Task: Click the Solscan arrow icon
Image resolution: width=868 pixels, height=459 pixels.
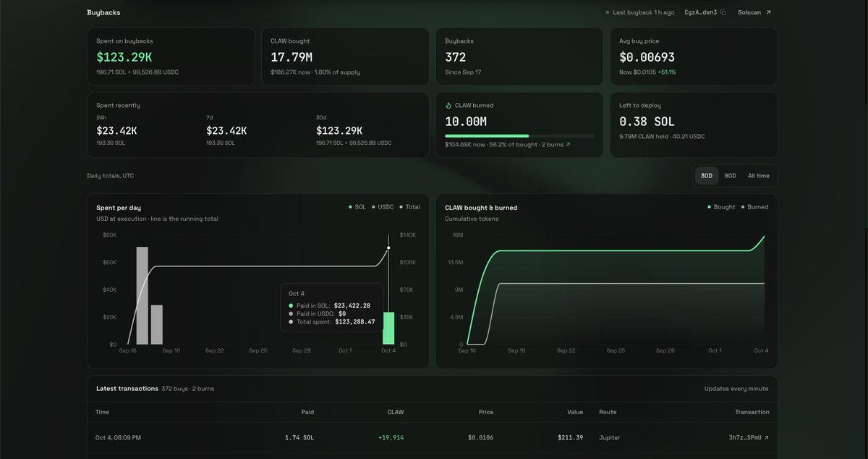Action: 768,12
